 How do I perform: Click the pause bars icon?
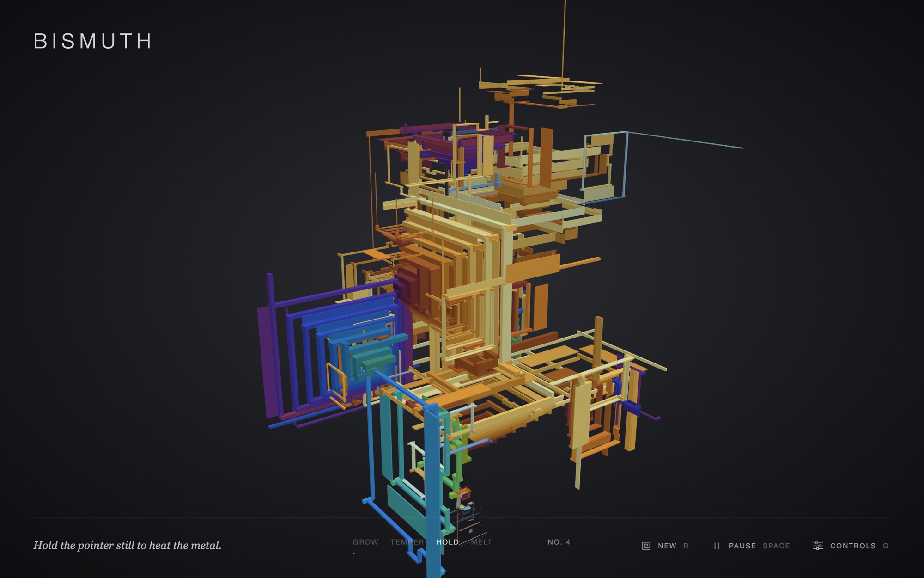(717, 546)
